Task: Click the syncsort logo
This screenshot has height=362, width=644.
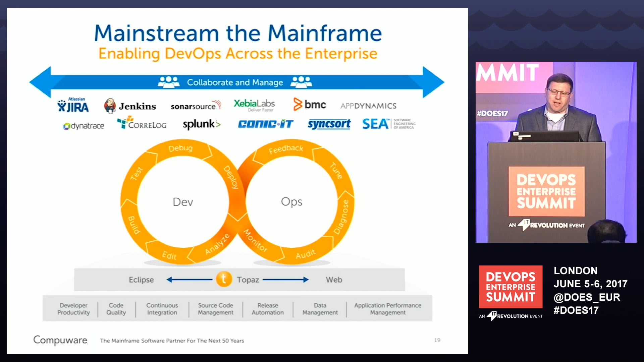Action: coord(329,124)
